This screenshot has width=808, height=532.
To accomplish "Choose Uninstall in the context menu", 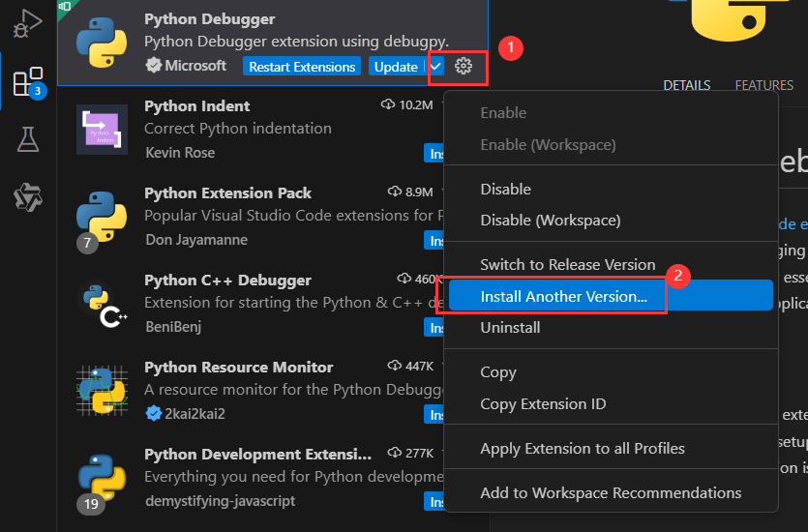I will (x=510, y=327).
